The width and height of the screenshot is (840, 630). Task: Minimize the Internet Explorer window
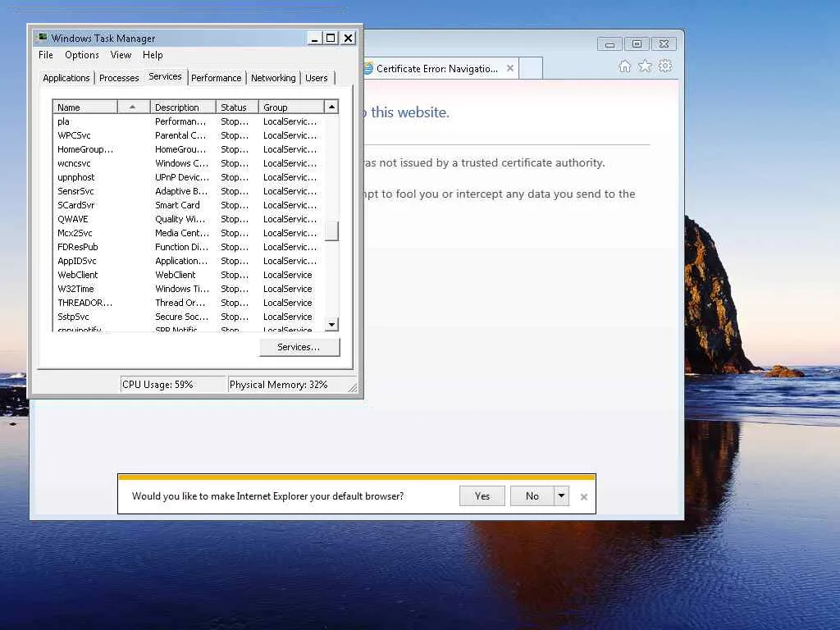click(x=609, y=44)
